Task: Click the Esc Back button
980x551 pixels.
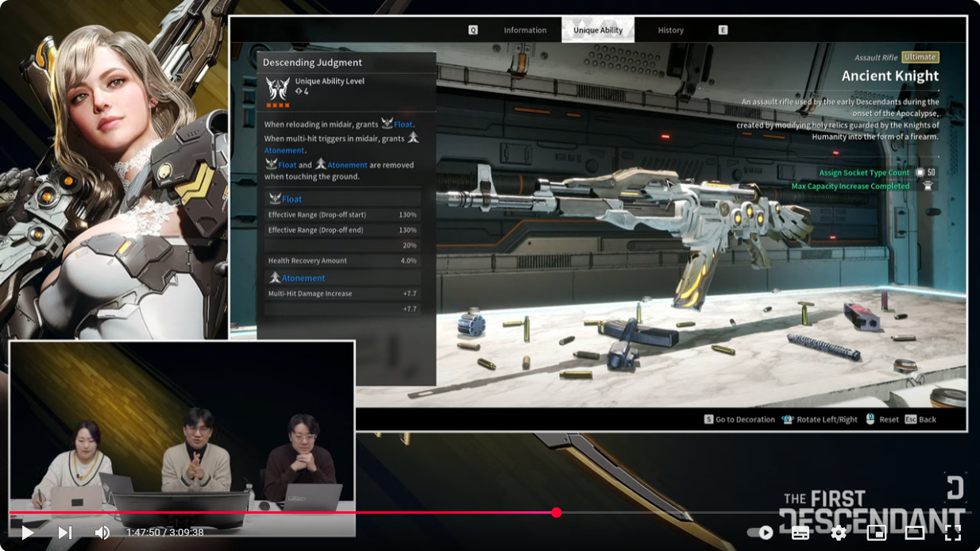Action: (x=920, y=419)
